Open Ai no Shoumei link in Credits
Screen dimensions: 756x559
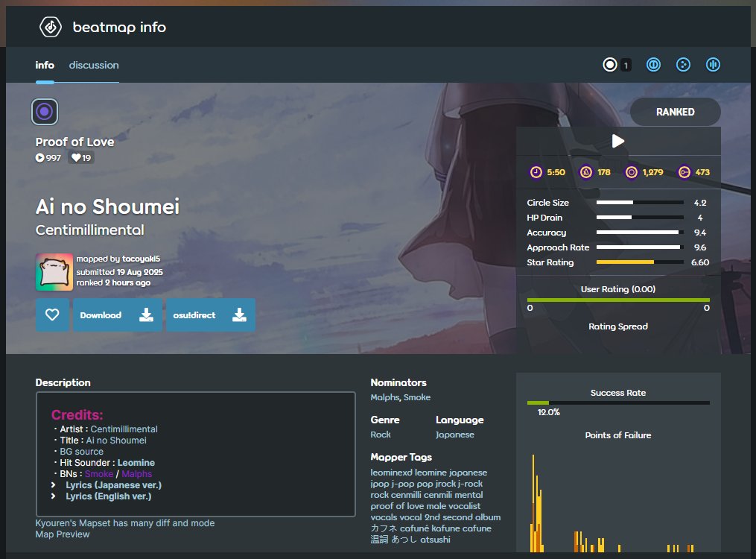point(116,440)
